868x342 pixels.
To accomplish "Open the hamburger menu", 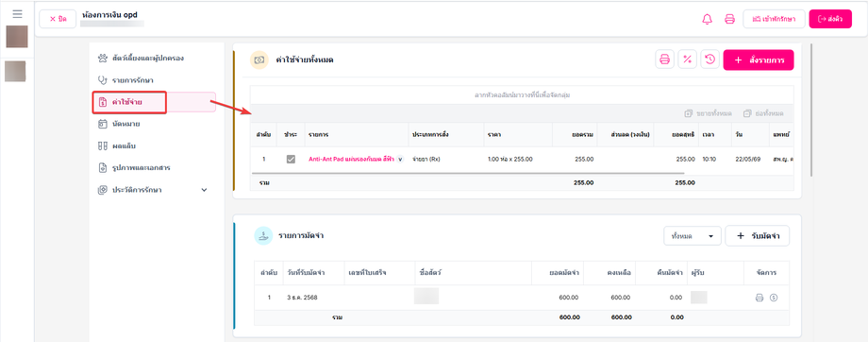I will (17, 14).
